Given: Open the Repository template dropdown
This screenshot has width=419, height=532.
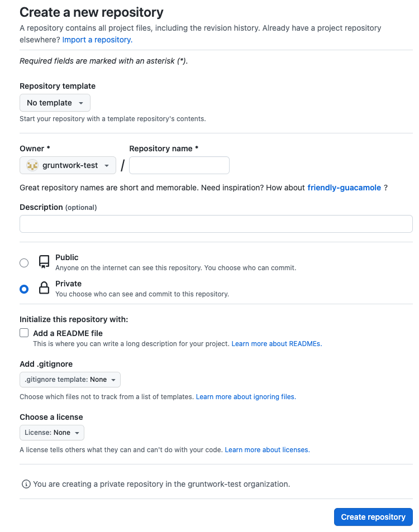Looking at the screenshot, I should click(x=55, y=103).
